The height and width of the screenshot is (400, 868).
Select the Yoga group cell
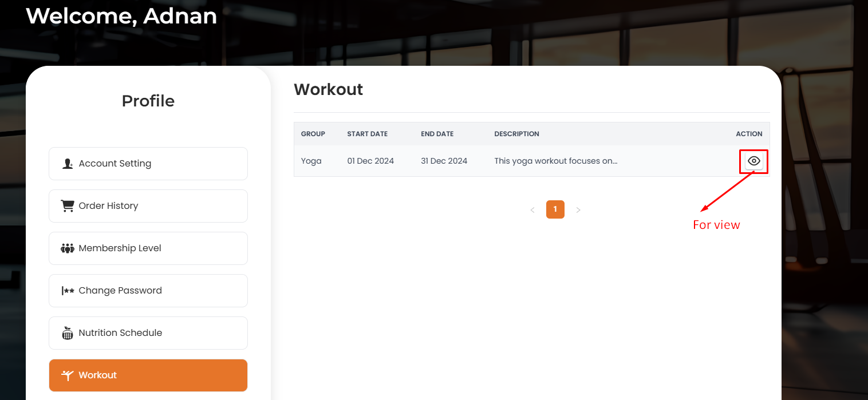311,161
